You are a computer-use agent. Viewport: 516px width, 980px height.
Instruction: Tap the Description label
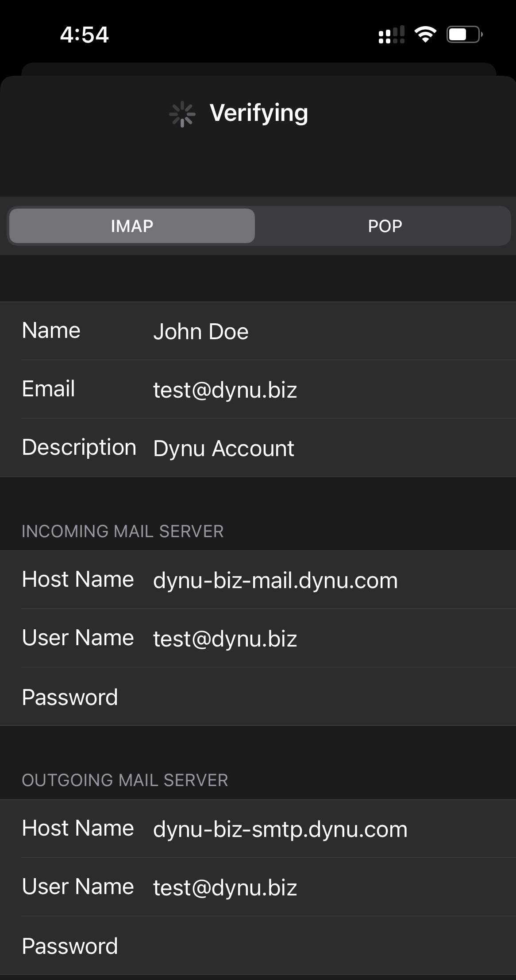(x=79, y=448)
